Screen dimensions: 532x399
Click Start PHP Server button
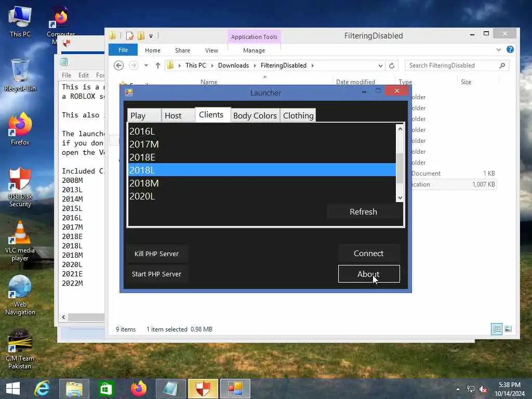click(156, 274)
